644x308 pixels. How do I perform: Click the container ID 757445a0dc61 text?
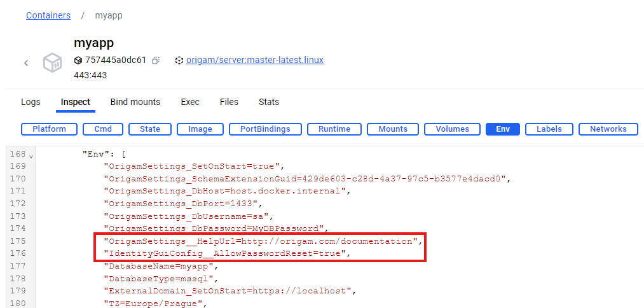(x=116, y=60)
